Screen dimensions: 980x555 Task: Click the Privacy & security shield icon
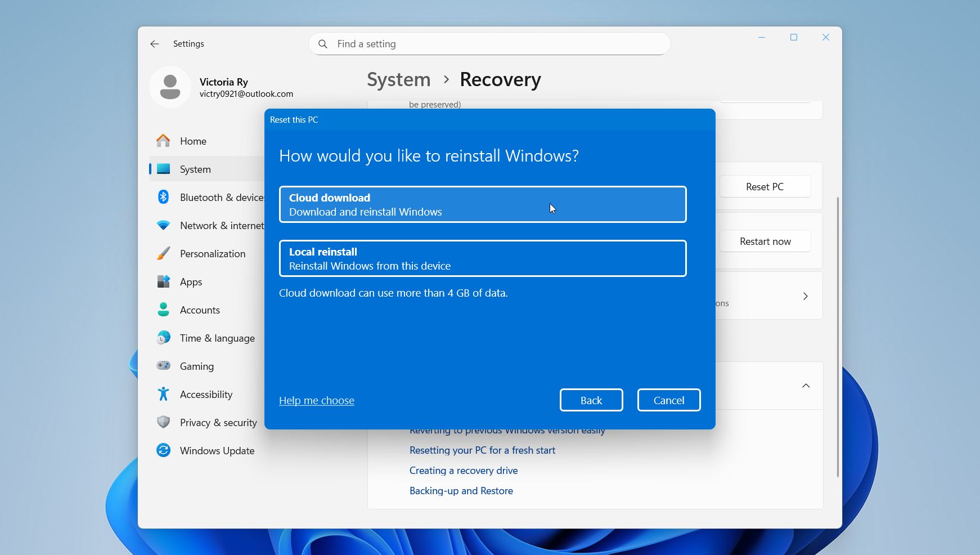pos(163,422)
